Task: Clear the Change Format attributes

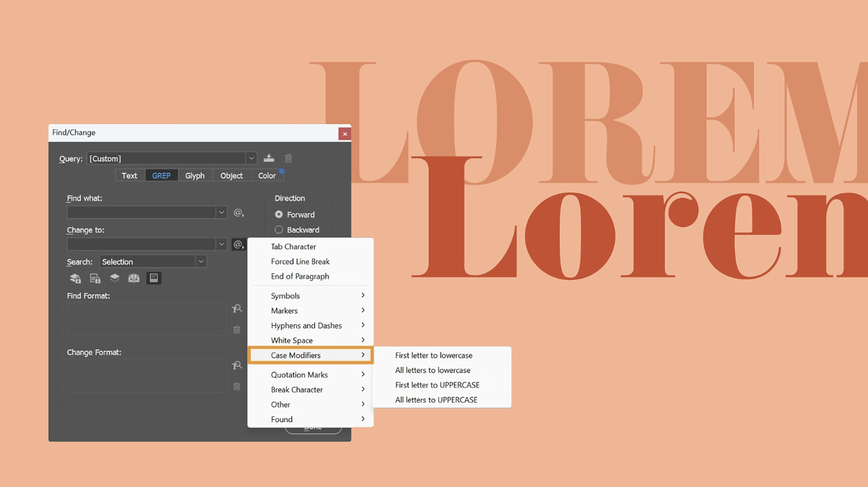Action: (x=236, y=386)
